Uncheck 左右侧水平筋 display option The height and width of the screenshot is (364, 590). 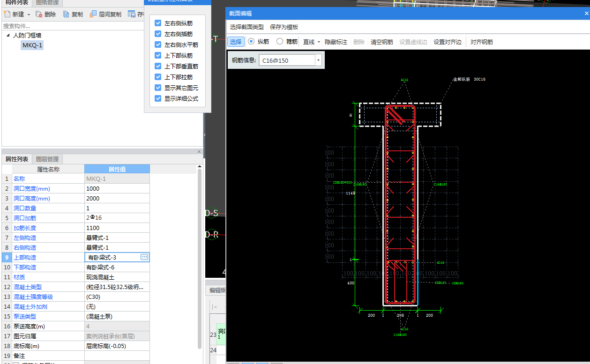pyautogui.click(x=158, y=45)
